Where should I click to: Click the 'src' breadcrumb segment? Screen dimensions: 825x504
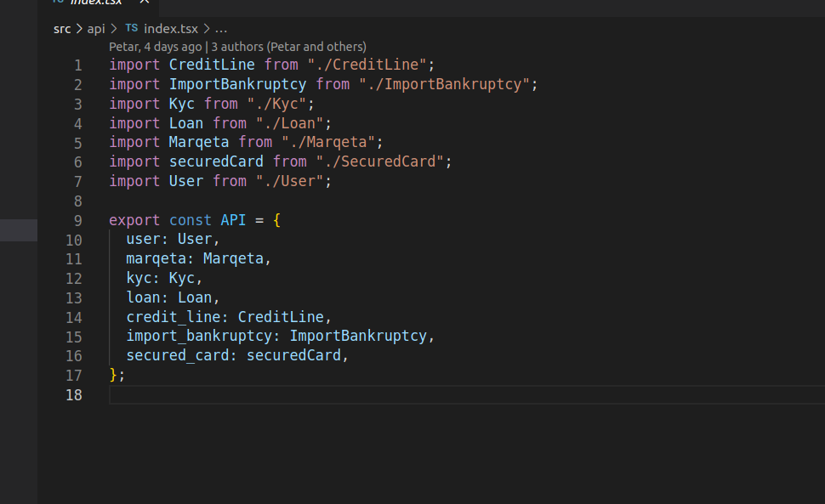click(62, 29)
